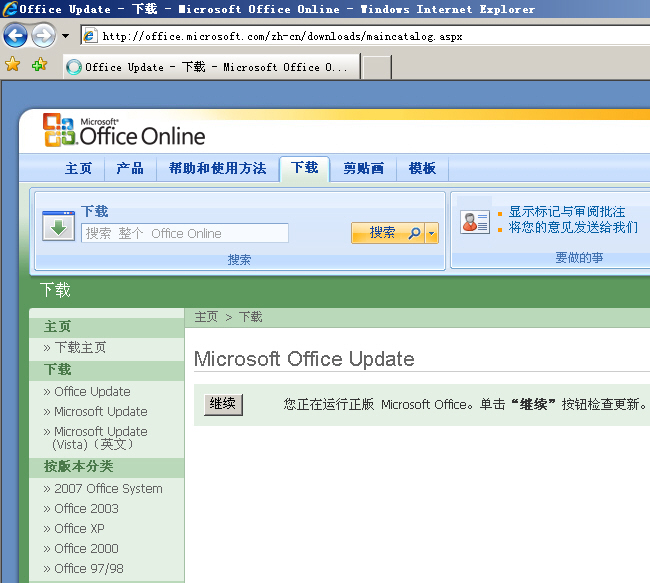Image resolution: width=650 pixels, height=583 pixels.
Task: Open the Office 2003 sidebar link
Action: (86, 508)
